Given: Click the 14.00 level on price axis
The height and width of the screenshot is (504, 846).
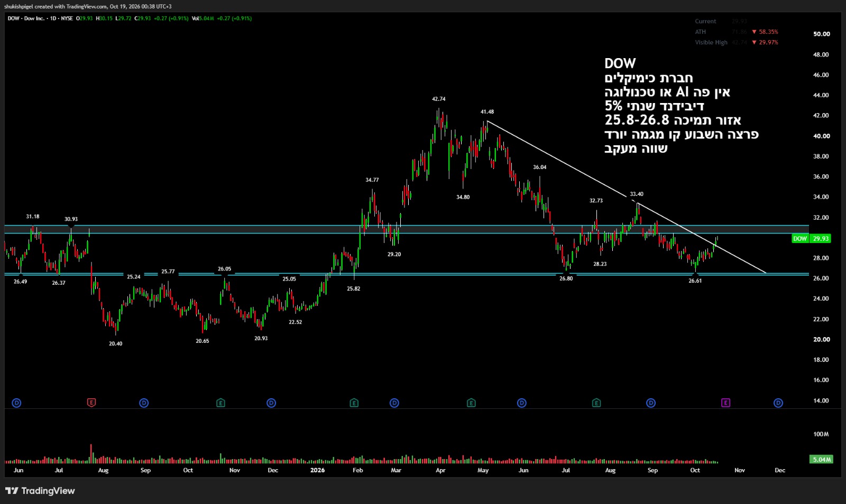Looking at the screenshot, I should tap(821, 400).
